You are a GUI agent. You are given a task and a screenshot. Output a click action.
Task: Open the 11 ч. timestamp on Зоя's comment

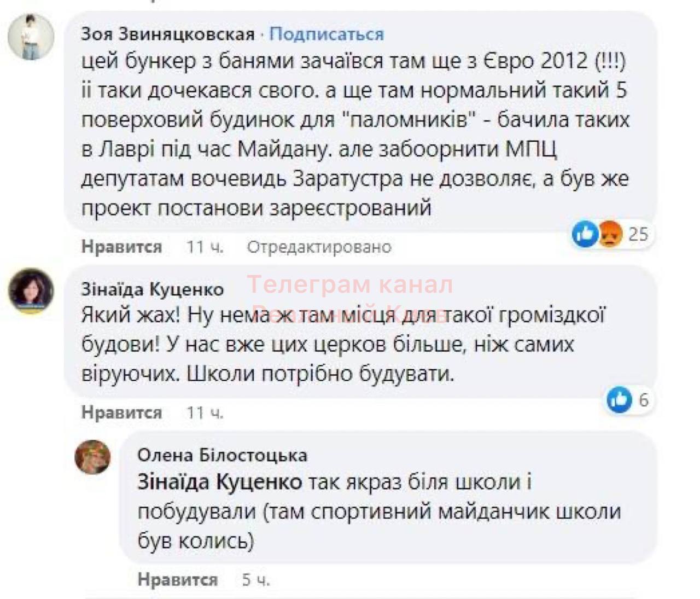[205, 247]
